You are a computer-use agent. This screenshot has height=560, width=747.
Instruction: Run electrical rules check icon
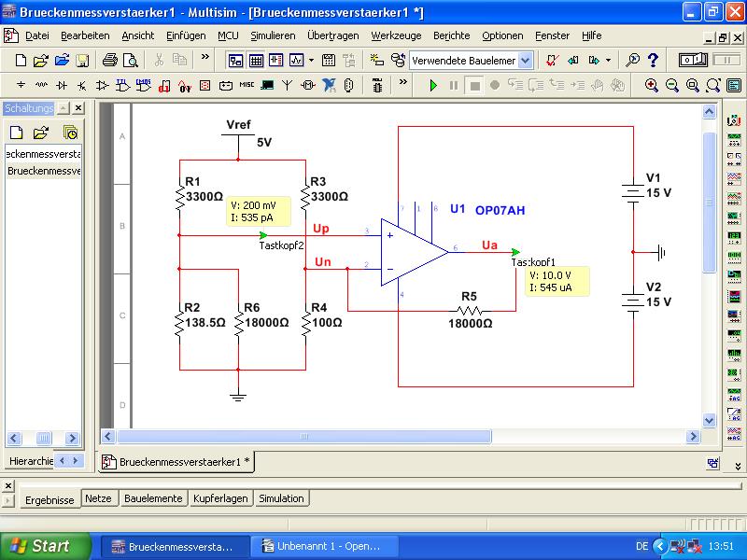(552, 60)
